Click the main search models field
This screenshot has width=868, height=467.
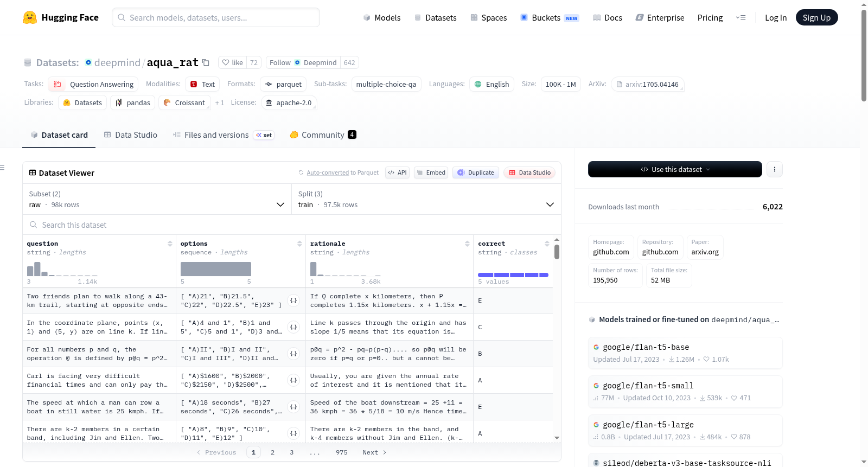click(216, 17)
